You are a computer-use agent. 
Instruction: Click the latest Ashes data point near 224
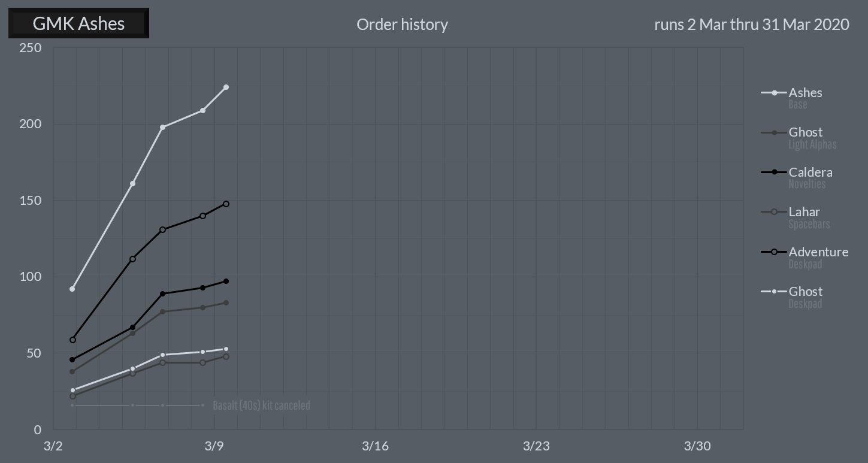click(226, 87)
